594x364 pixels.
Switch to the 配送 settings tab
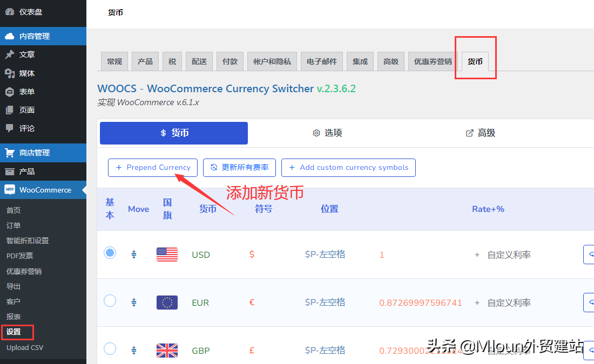(x=199, y=61)
